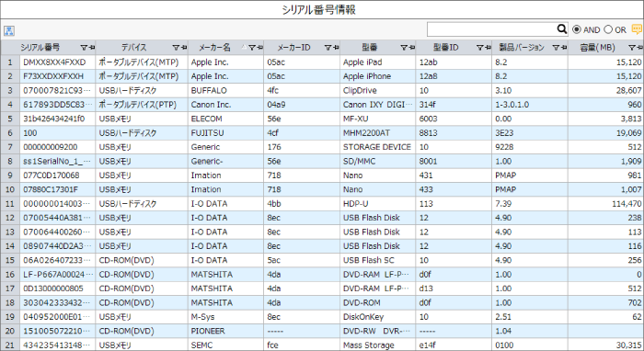Screen dimensions: 644x351
Task: Select the OR radio button
Action: pyautogui.click(x=608, y=29)
